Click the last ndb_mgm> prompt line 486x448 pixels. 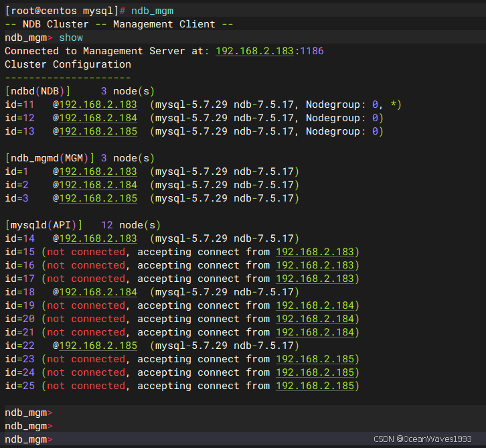29,439
